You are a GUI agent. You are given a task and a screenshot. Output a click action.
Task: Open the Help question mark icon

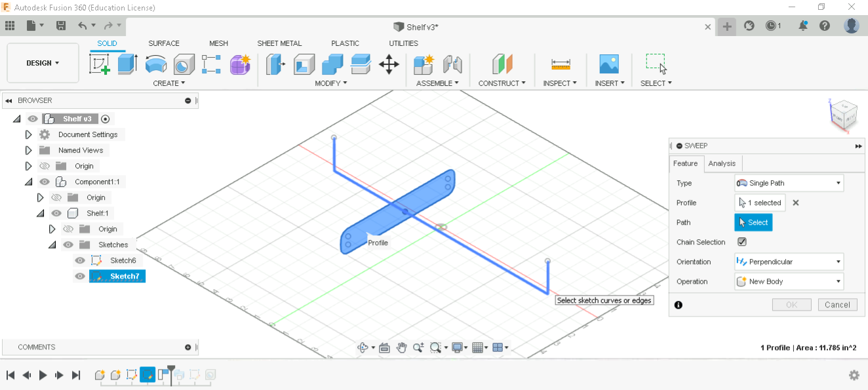[x=825, y=26]
